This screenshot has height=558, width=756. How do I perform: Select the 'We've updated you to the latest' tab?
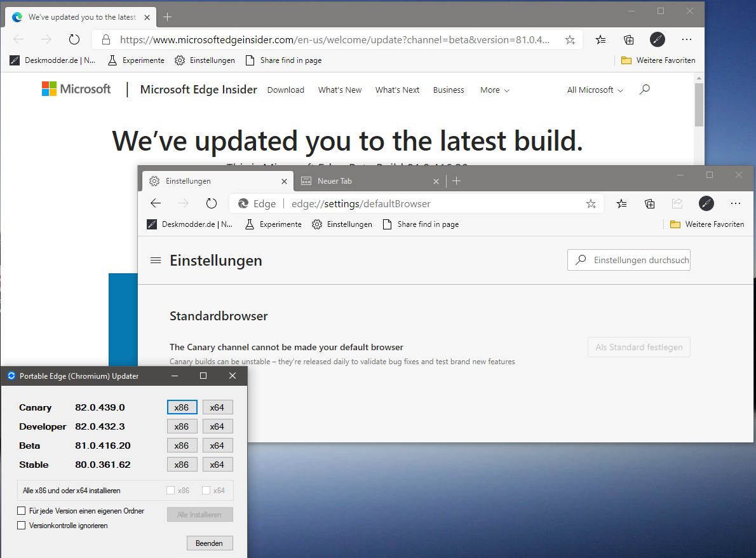81,17
